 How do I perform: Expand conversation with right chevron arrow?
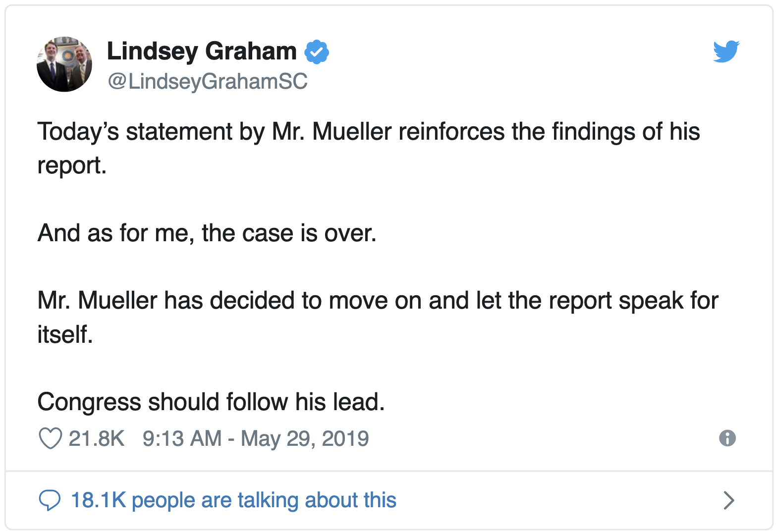pos(728,500)
